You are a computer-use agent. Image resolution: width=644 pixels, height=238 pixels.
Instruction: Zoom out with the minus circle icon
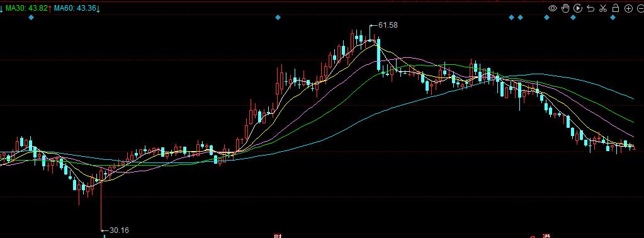point(641,8)
